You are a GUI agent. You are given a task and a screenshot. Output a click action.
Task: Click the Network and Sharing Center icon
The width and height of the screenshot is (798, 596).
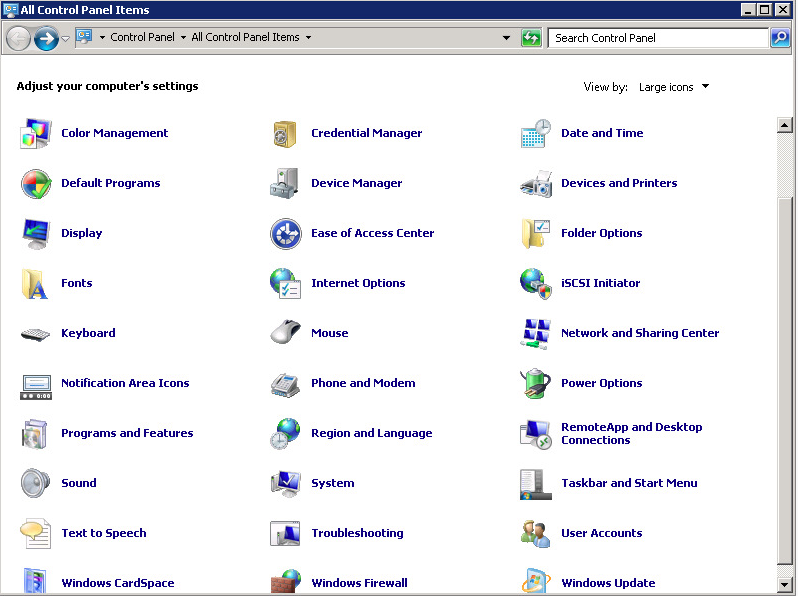[x=536, y=333]
